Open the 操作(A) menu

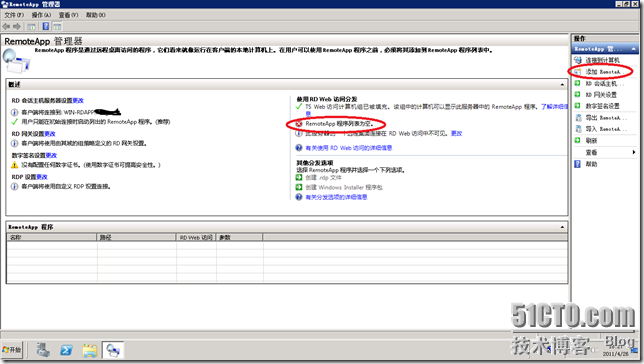(41, 15)
